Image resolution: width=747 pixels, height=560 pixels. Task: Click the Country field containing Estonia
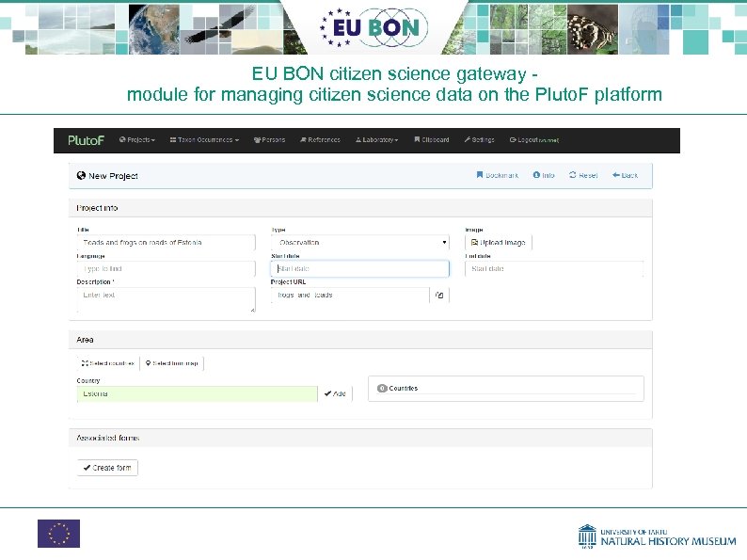[x=197, y=394]
